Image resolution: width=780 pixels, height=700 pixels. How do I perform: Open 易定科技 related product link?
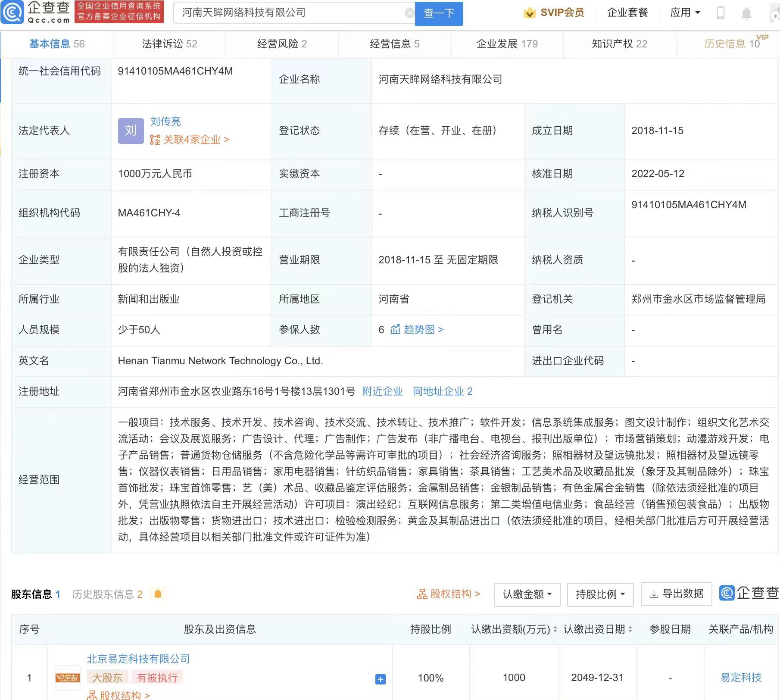coord(741,678)
